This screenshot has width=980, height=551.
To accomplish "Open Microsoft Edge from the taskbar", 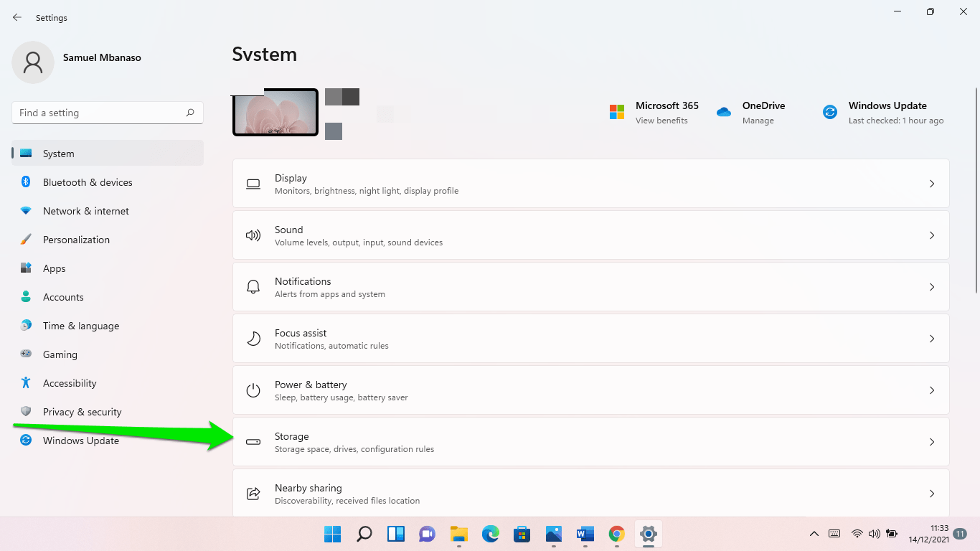I will [491, 534].
